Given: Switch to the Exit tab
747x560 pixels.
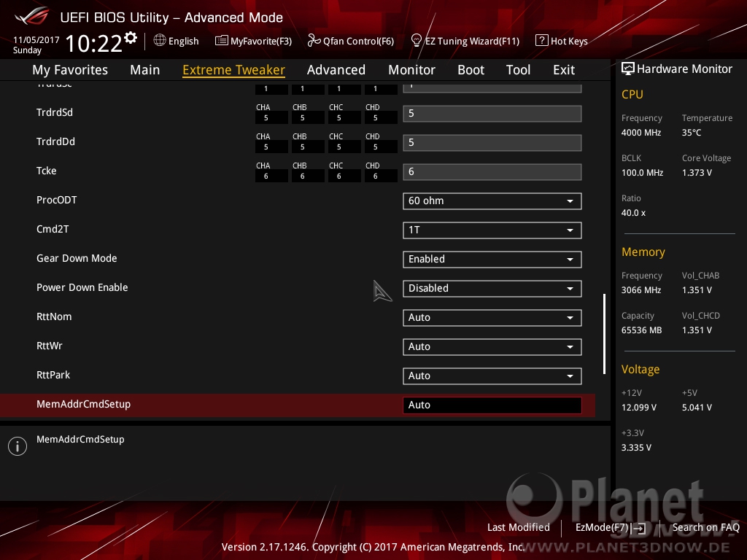Looking at the screenshot, I should tap(564, 70).
